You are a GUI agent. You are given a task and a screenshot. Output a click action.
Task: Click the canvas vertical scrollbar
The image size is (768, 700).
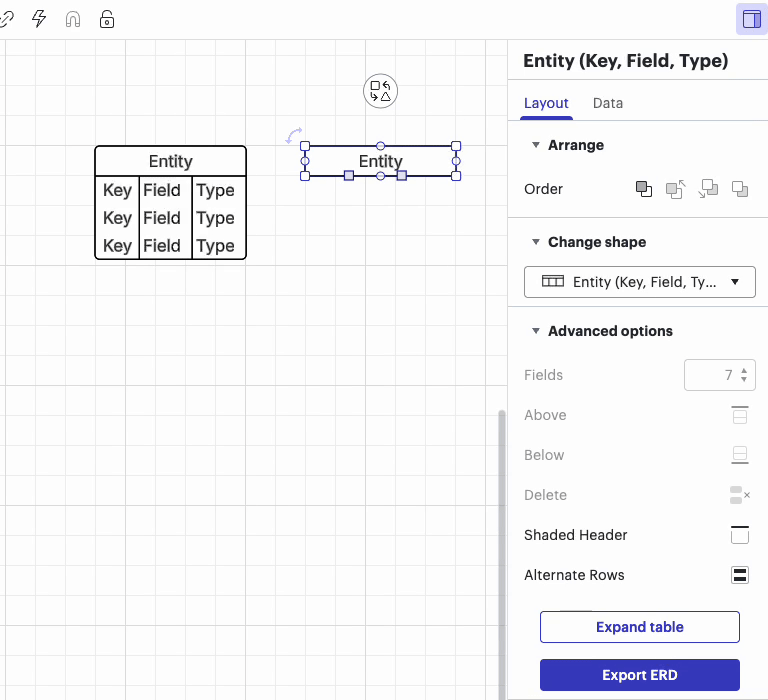tap(502, 554)
